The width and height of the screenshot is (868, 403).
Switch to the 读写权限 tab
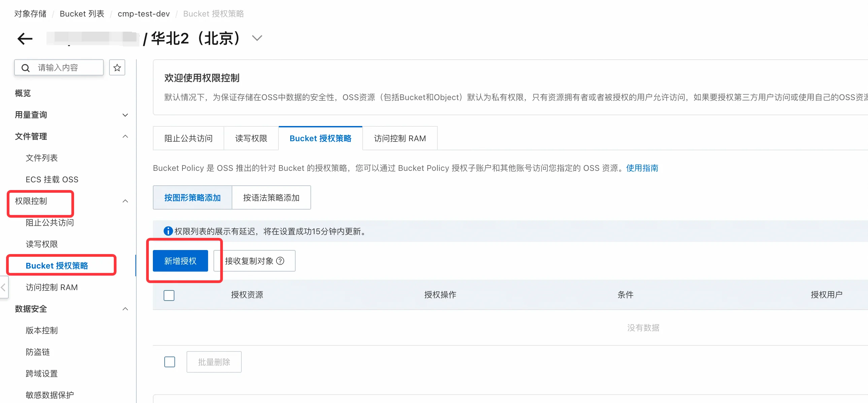tap(251, 138)
